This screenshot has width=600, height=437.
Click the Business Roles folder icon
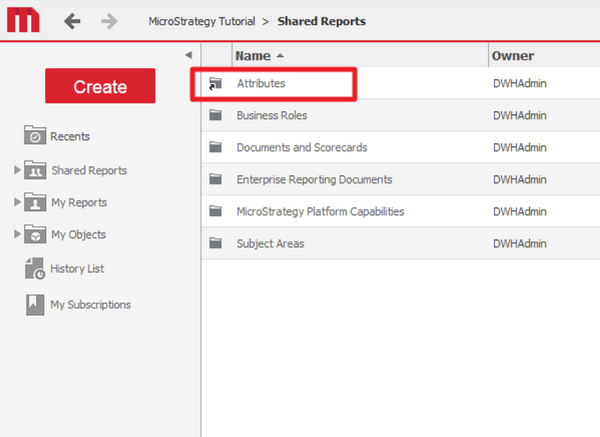pyautogui.click(x=215, y=115)
